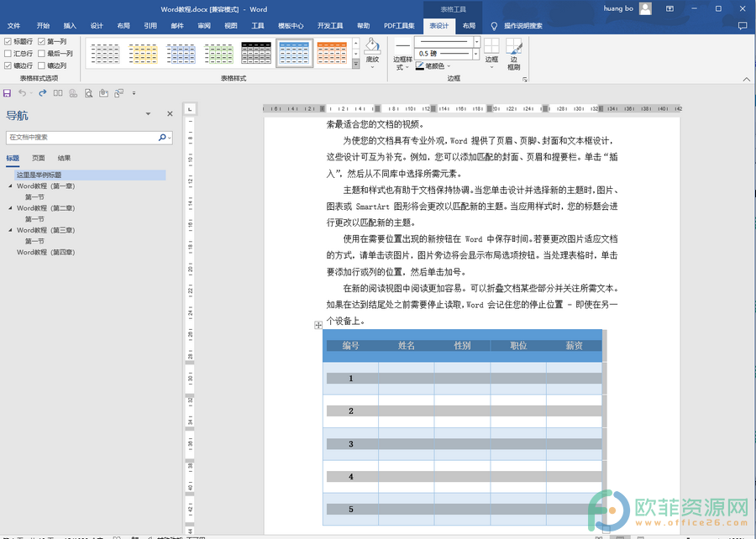The width and height of the screenshot is (756, 539).
Task: Apply the yellow grid table style
Action: click(x=143, y=53)
